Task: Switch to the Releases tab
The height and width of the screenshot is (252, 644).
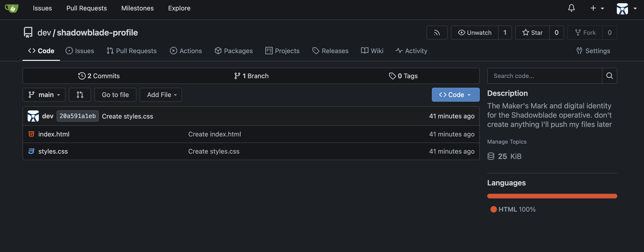Action: 330,51
